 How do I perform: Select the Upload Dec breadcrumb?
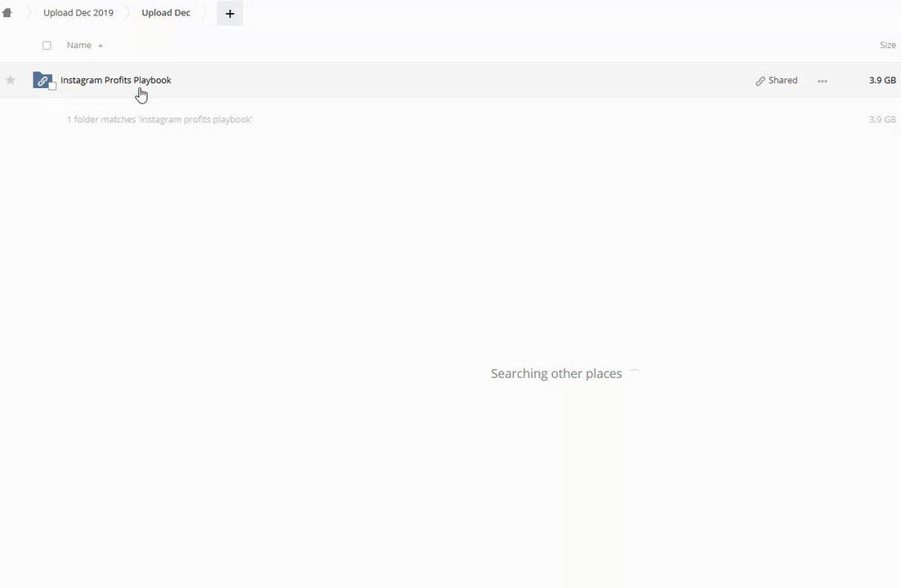(166, 13)
